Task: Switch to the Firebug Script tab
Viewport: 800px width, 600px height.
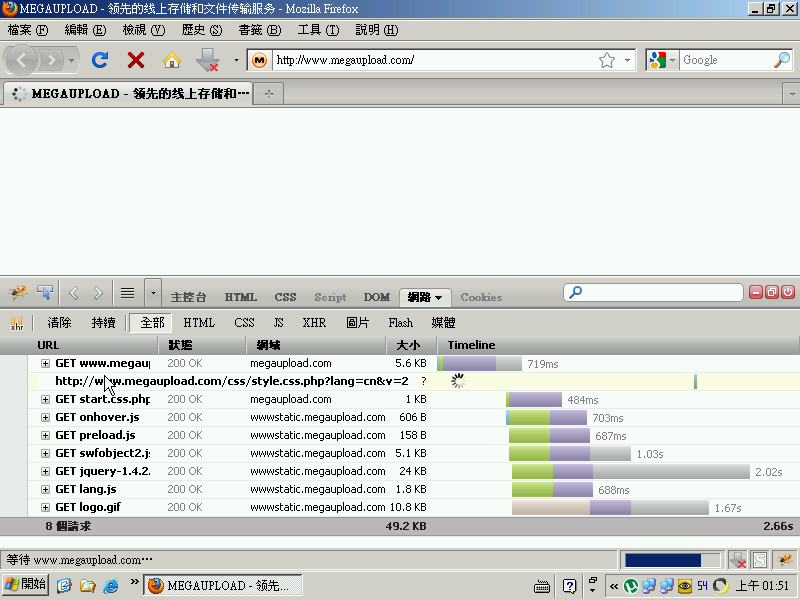Action: coord(330,297)
